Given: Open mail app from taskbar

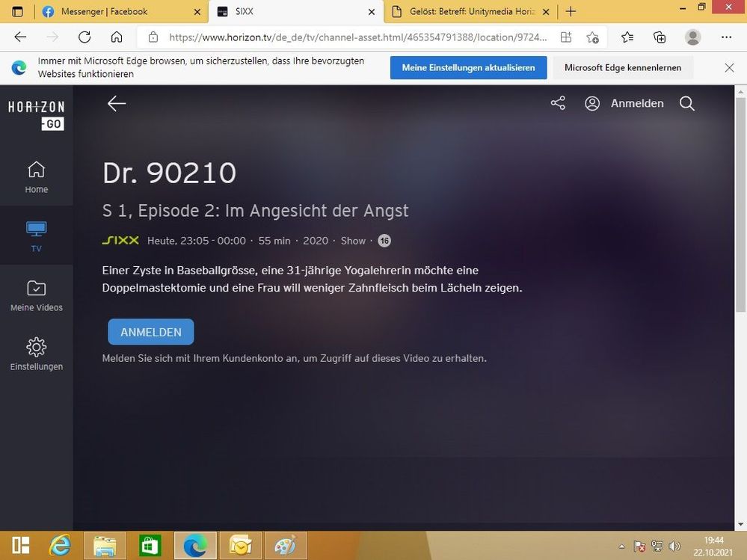Looking at the screenshot, I should point(241,546).
